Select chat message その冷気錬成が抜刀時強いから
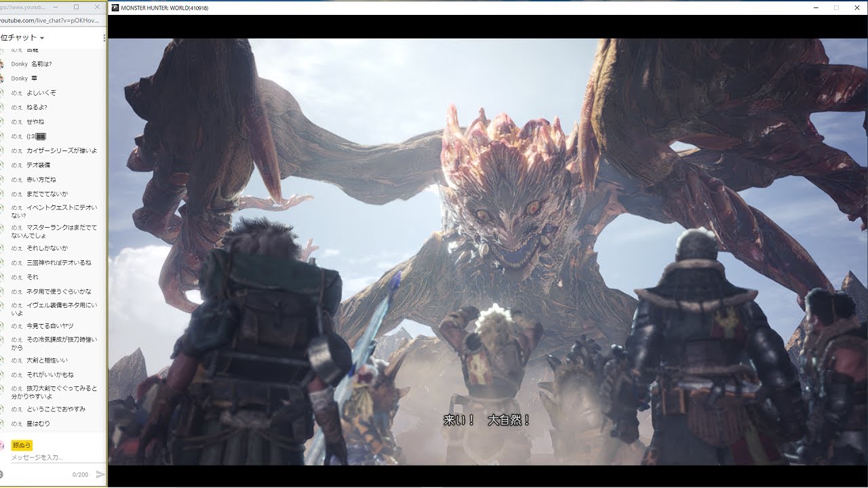The image size is (868, 488). point(54,343)
